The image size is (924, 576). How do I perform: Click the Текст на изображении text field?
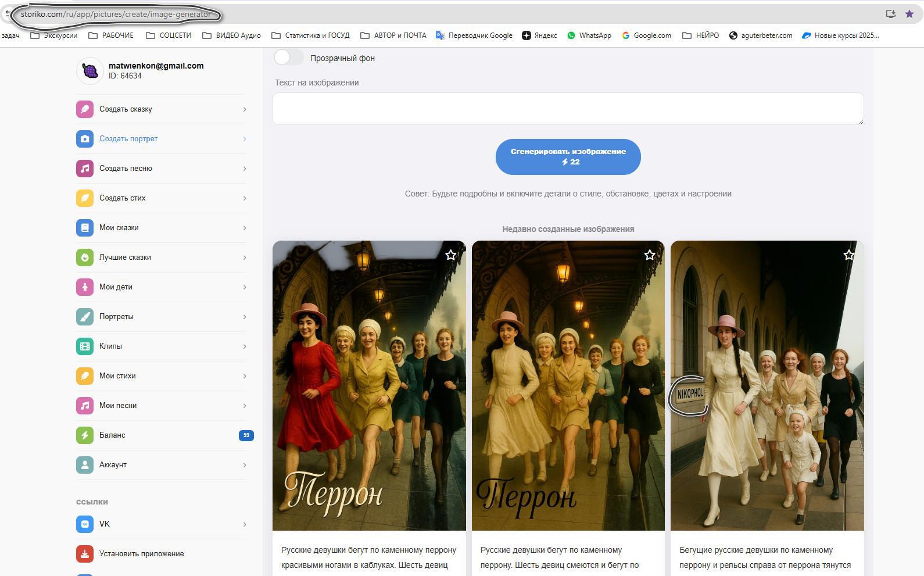click(x=568, y=109)
